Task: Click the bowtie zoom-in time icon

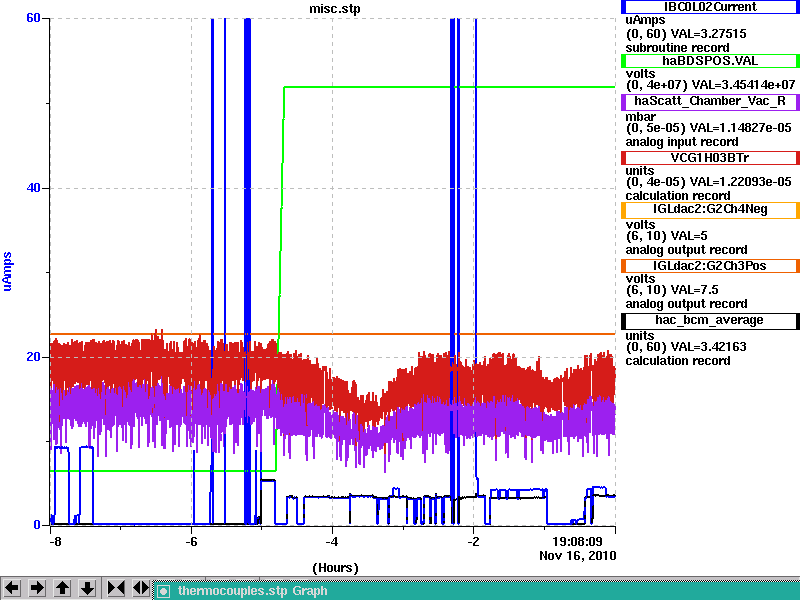Action: [116, 588]
